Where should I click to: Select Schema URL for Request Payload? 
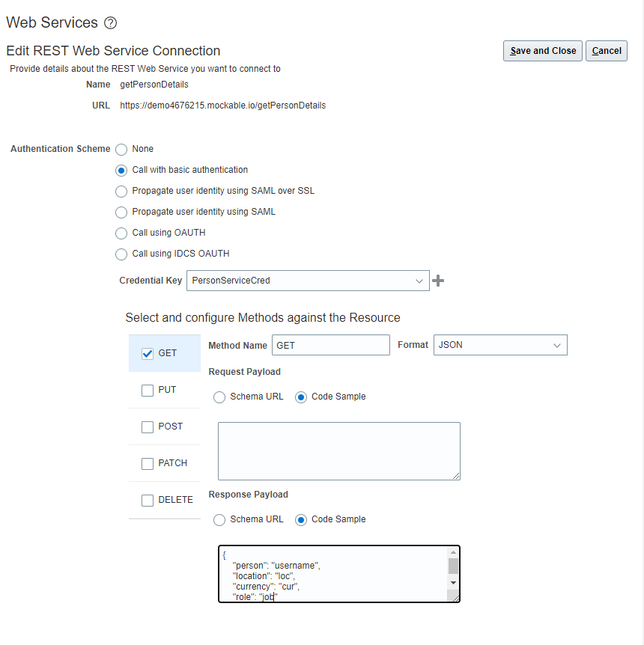click(219, 397)
